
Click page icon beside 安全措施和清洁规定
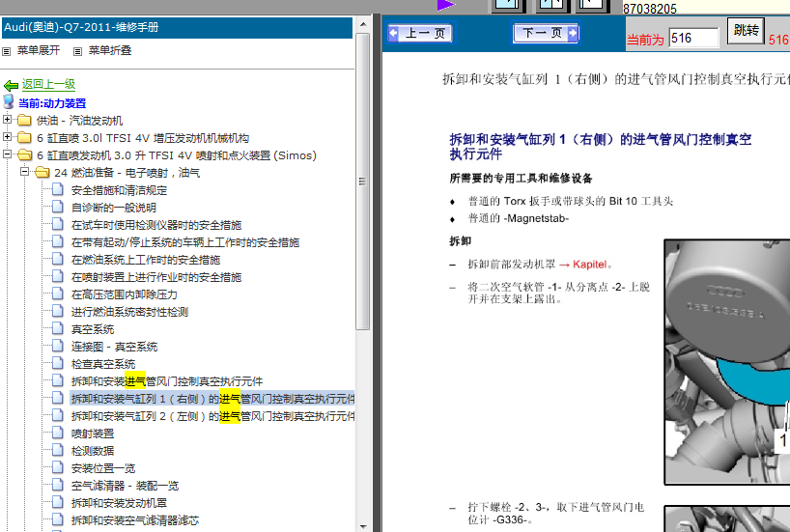pos(58,189)
